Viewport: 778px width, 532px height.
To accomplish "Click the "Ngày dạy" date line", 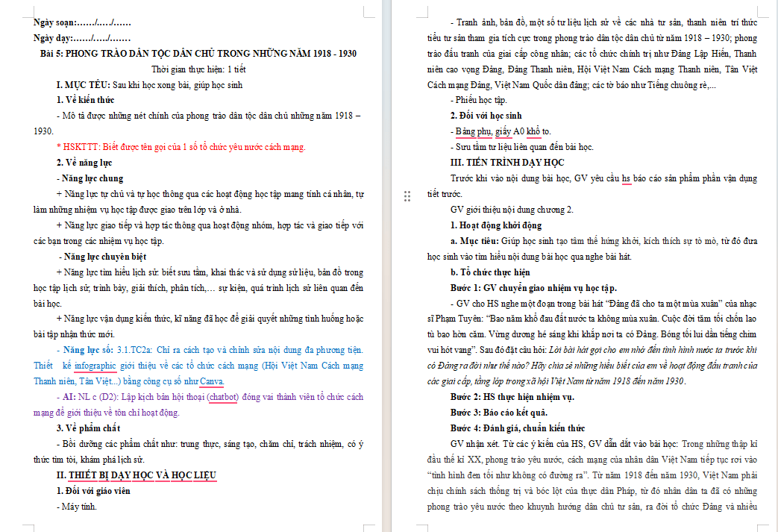I will (82, 38).
